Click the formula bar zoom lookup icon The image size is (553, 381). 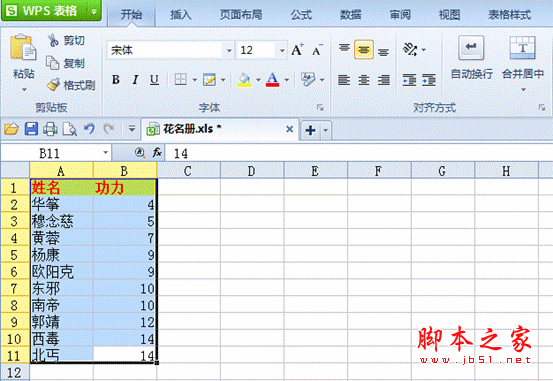140,152
